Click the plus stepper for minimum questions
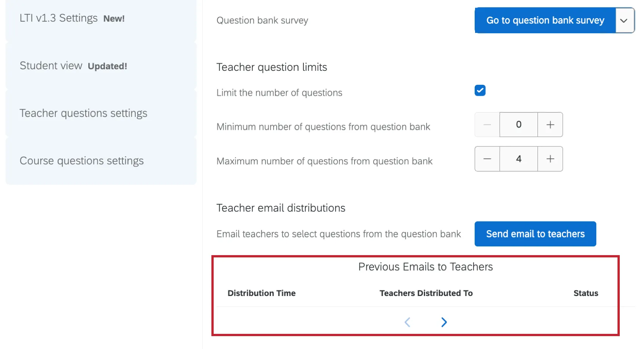644x349 pixels. point(550,125)
